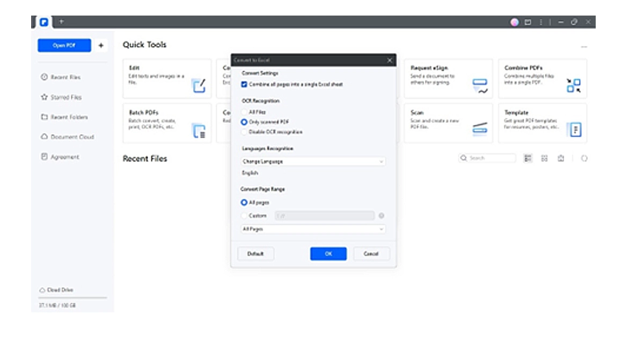Select All pages radio button
Screen dimensions: 644x337
click(244, 203)
